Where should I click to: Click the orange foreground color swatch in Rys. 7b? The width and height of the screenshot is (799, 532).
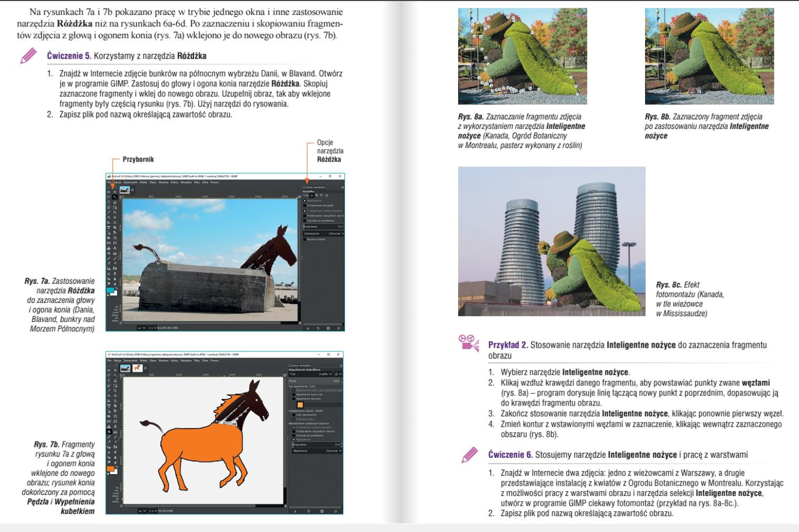(x=110, y=469)
